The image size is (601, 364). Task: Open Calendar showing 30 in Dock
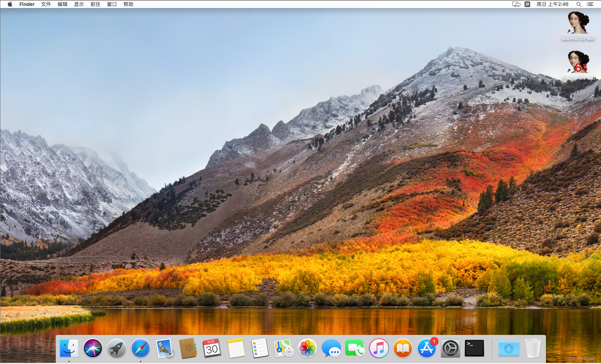(212, 348)
